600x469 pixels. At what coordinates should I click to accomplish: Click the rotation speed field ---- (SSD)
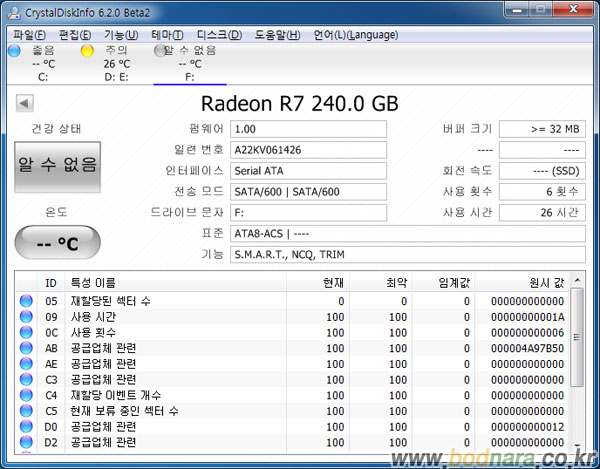click(542, 171)
